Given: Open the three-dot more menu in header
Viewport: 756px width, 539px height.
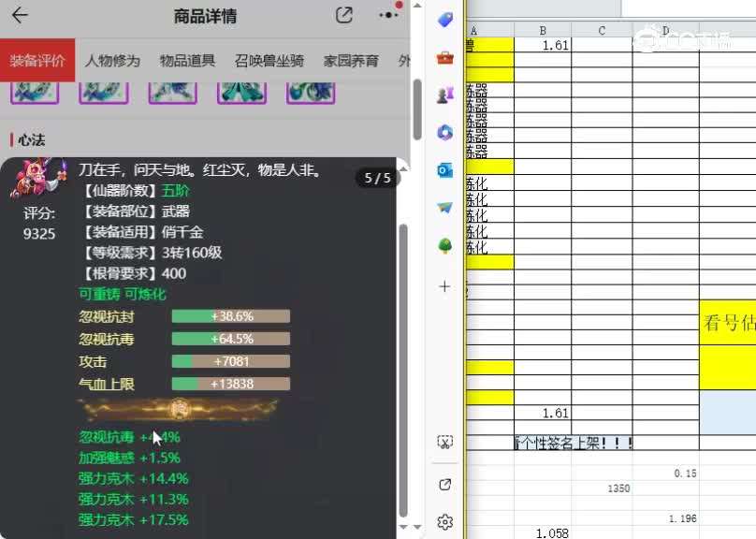Looking at the screenshot, I should [x=388, y=15].
